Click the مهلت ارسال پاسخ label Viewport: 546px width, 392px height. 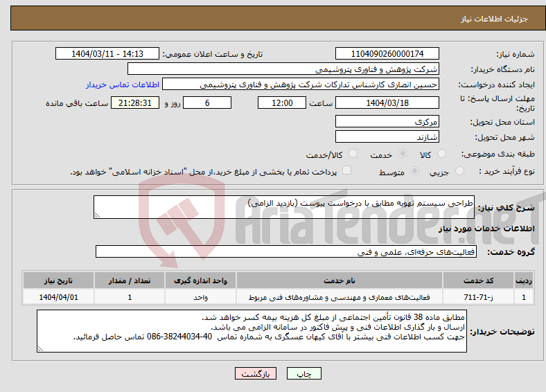point(497,103)
